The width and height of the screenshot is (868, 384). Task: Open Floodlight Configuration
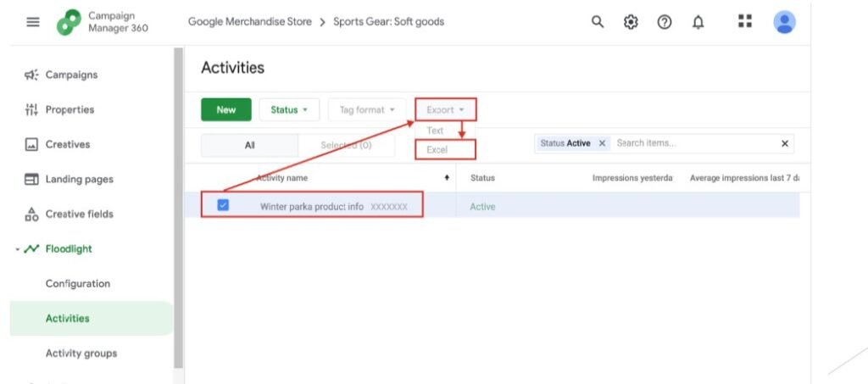point(78,284)
